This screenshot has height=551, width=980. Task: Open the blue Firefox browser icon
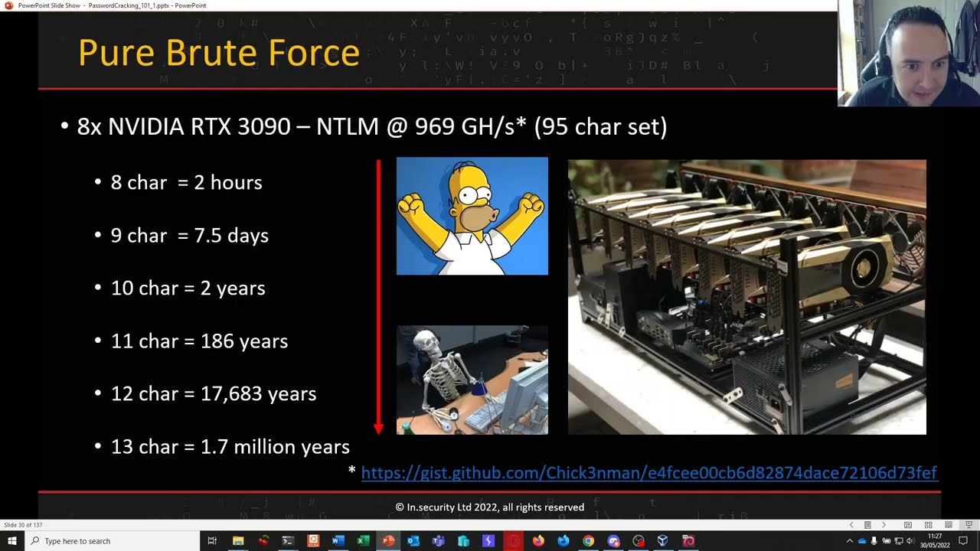point(563,541)
